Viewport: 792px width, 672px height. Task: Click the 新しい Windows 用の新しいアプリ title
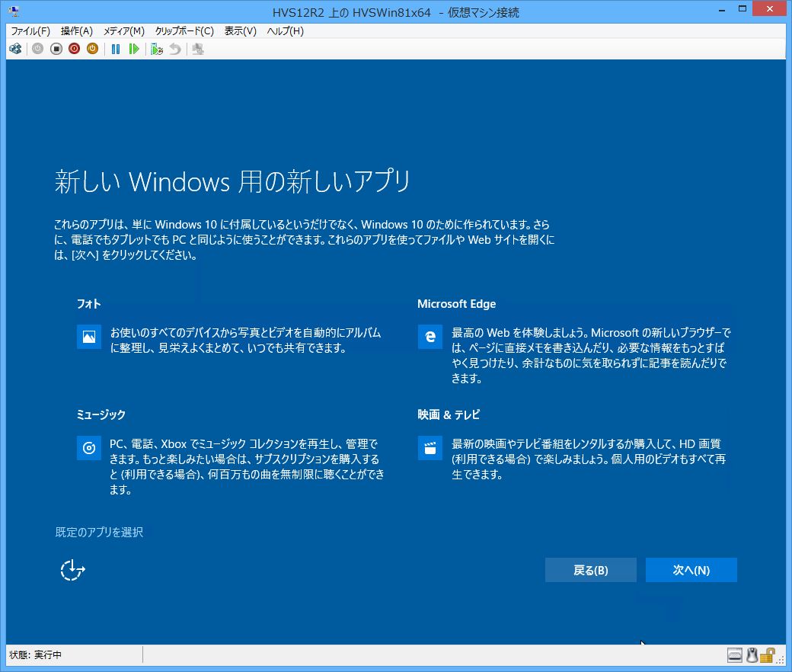232,181
